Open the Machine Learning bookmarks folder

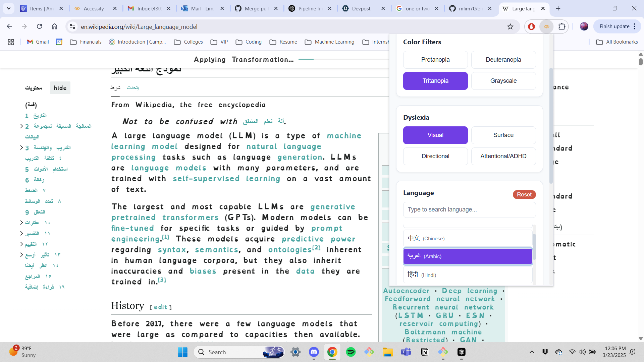(x=329, y=42)
